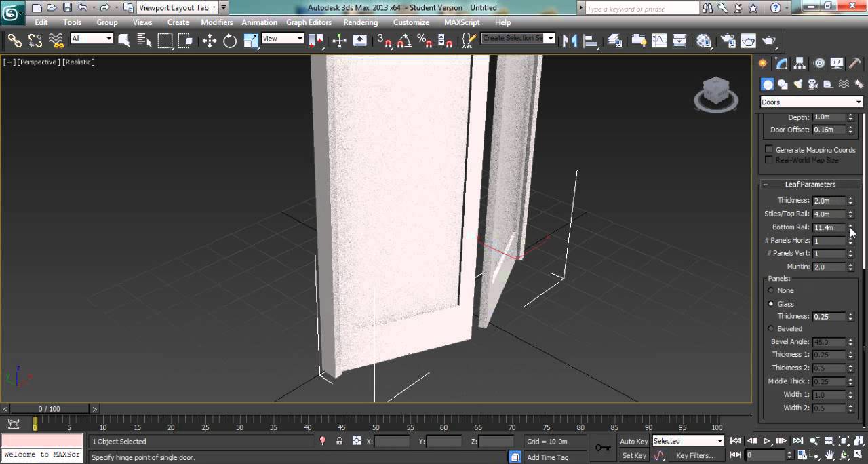Open the Viewport Layout Tab dropdown
The height and width of the screenshot is (464, 868).
(x=177, y=7)
